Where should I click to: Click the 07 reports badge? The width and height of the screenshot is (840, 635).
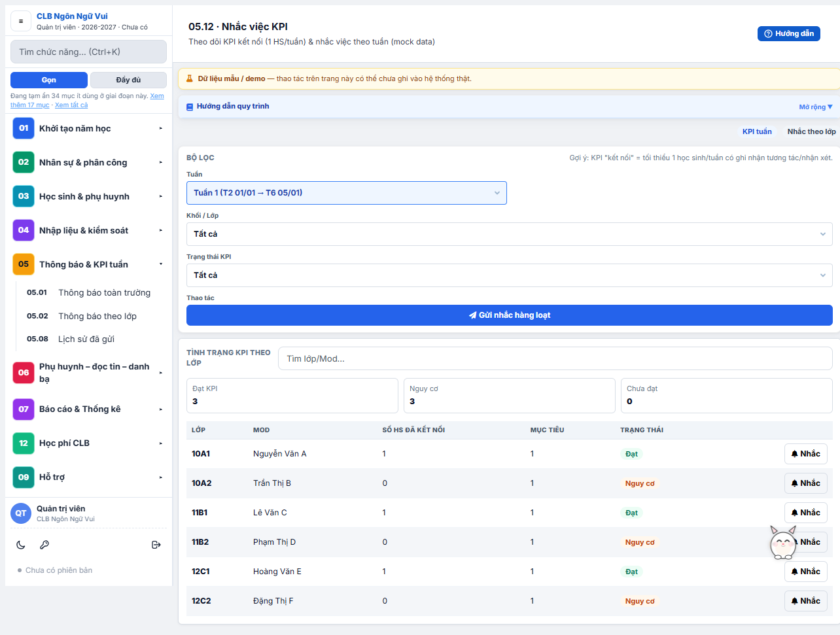click(x=24, y=409)
